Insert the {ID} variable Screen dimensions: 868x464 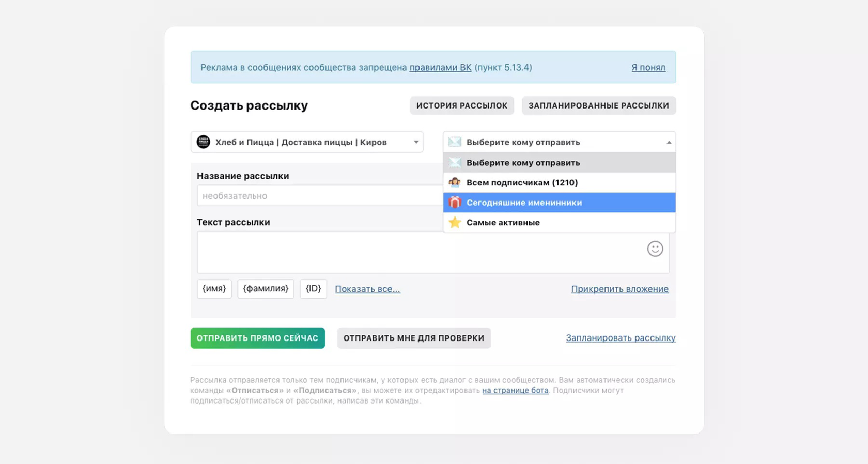coord(313,289)
